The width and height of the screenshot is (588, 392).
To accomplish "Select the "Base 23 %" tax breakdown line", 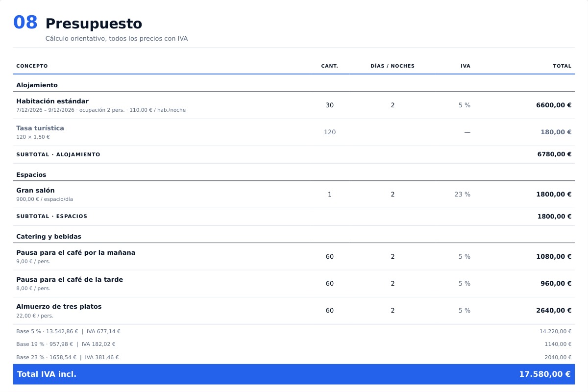I will coord(68,358).
